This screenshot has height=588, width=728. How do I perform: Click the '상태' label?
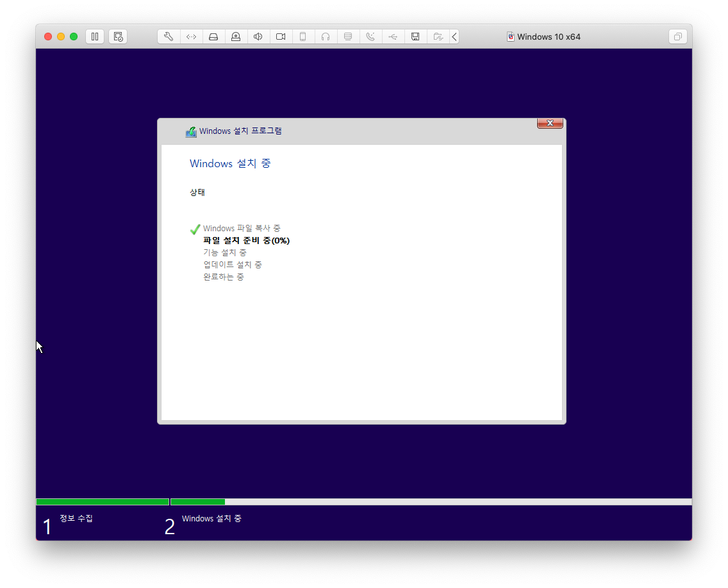197,192
